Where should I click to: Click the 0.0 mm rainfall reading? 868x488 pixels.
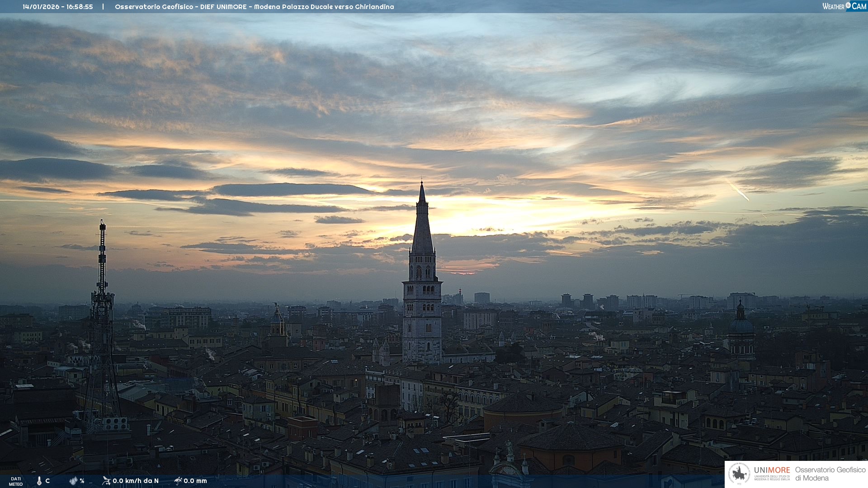(195, 481)
